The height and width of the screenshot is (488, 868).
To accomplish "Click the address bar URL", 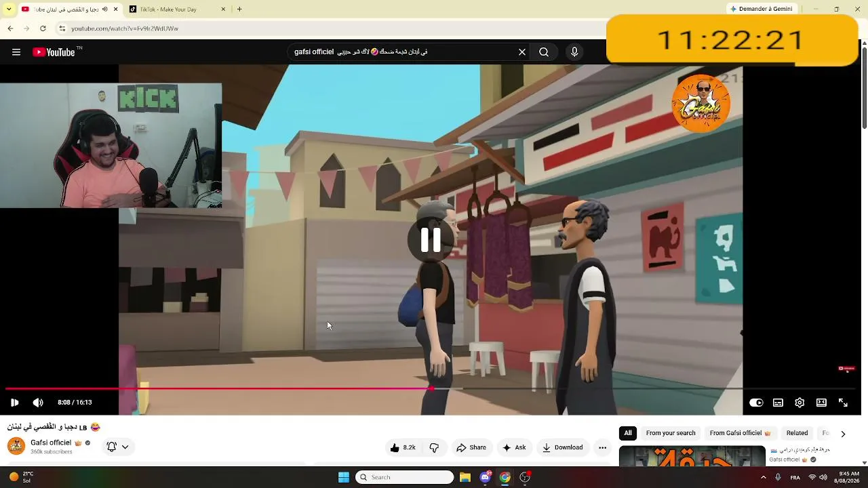I will 125,28.
